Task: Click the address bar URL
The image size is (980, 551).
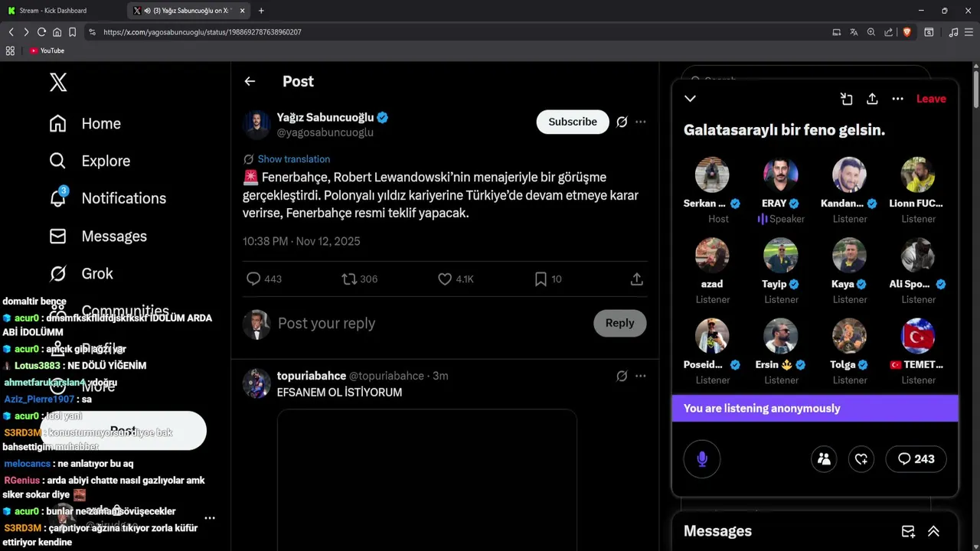Action: (x=202, y=32)
